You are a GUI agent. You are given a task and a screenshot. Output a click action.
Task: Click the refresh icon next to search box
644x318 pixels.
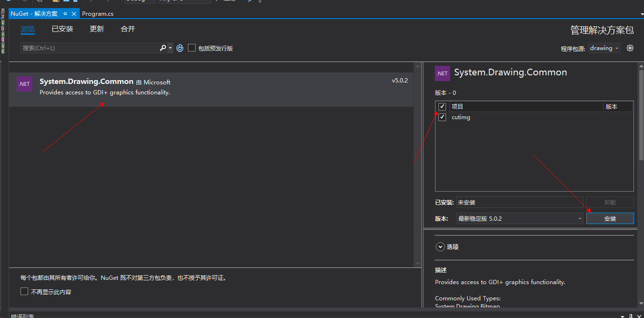180,48
